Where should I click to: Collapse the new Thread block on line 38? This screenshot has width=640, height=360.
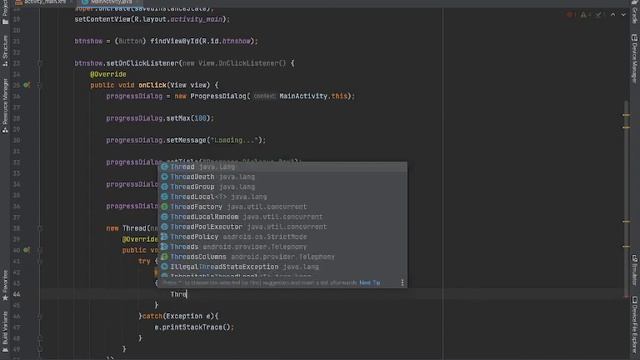40,228
